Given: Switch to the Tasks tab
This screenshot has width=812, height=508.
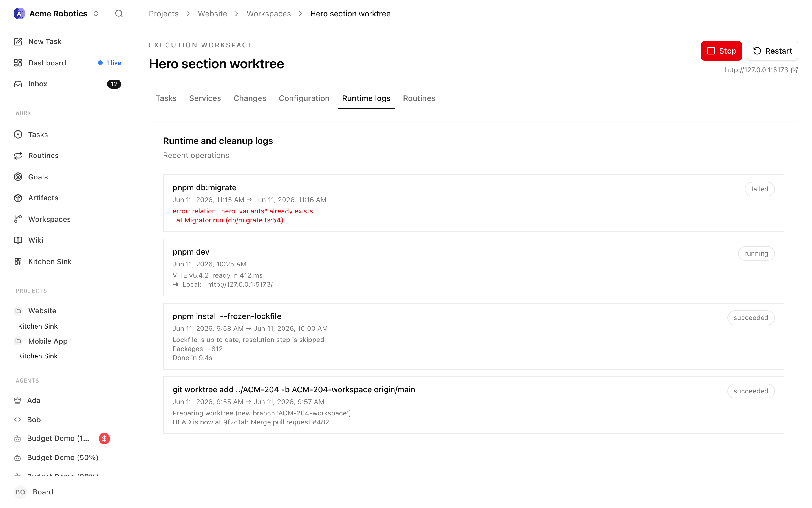Looking at the screenshot, I should click(166, 98).
